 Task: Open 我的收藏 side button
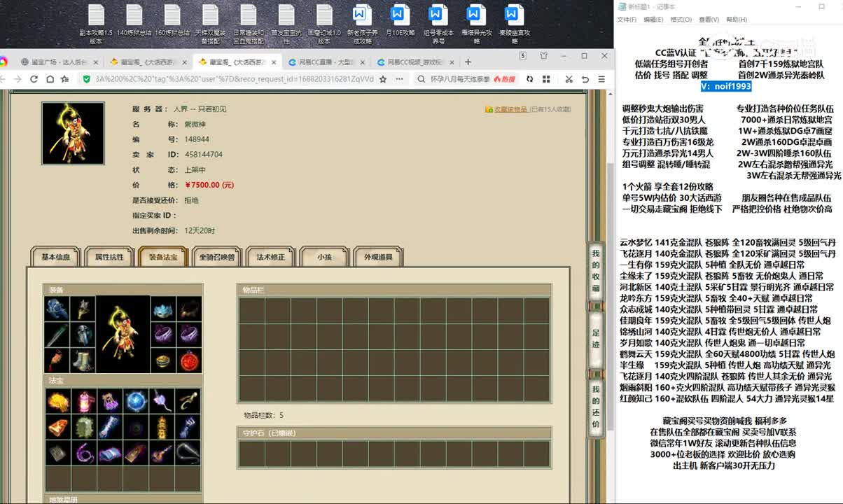click(x=596, y=270)
